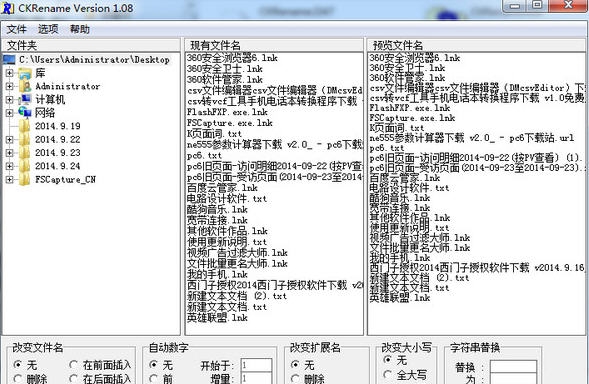The height and width of the screenshot is (384, 589).
Task: Select 无 under 改变大小写
Action: point(395,360)
